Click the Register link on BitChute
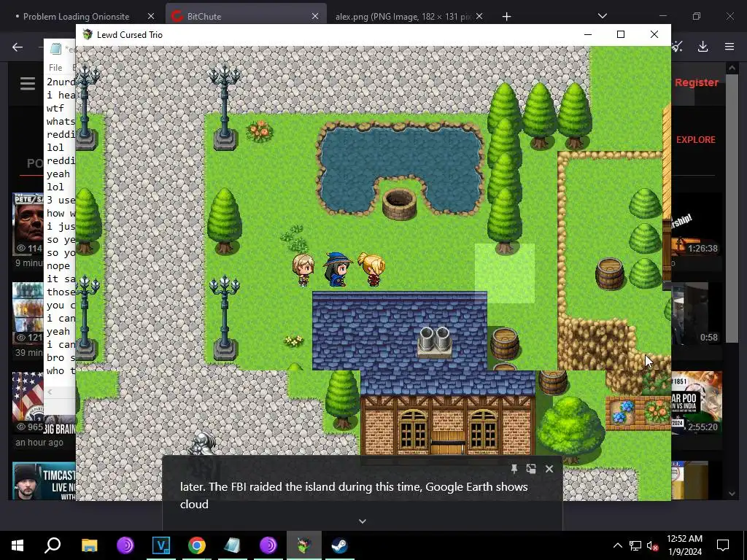 tap(697, 82)
